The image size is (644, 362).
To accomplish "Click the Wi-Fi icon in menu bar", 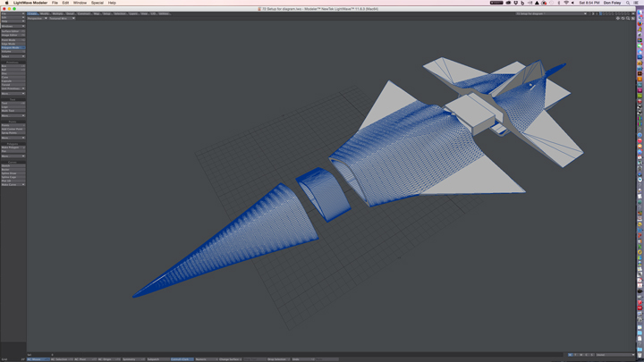I will (566, 3).
